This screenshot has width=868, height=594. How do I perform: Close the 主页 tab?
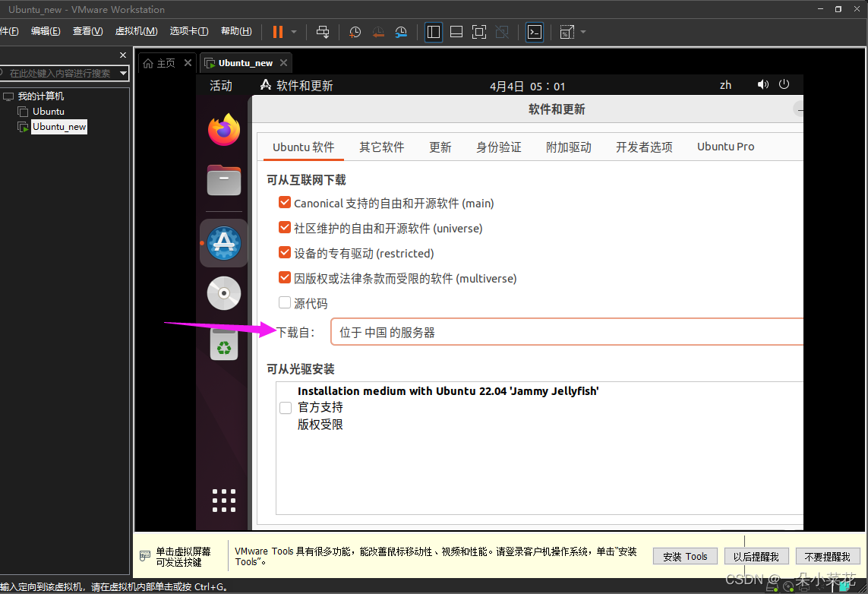point(188,62)
